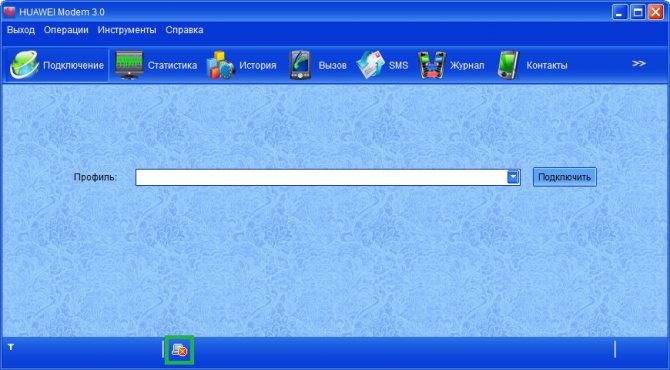Select the Вызов phone icon

pyautogui.click(x=300, y=65)
